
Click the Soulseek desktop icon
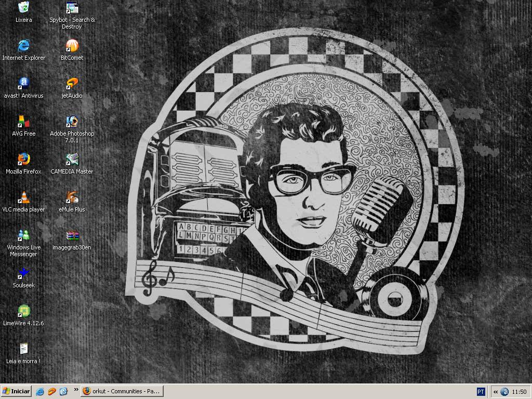coord(23,273)
